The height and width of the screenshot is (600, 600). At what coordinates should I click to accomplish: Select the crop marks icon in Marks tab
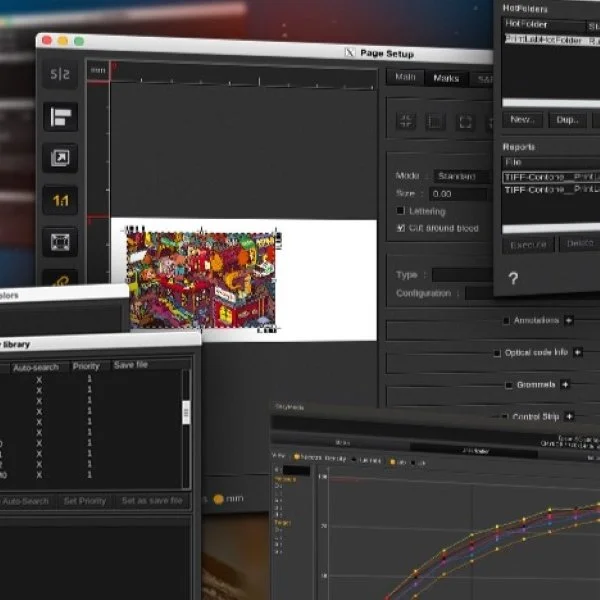406,121
